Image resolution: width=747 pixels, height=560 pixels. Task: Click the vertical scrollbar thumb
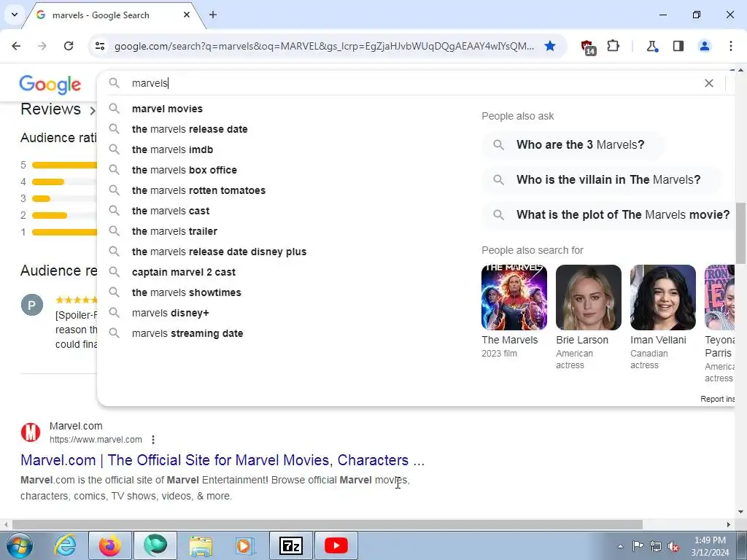(x=740, y=233)
